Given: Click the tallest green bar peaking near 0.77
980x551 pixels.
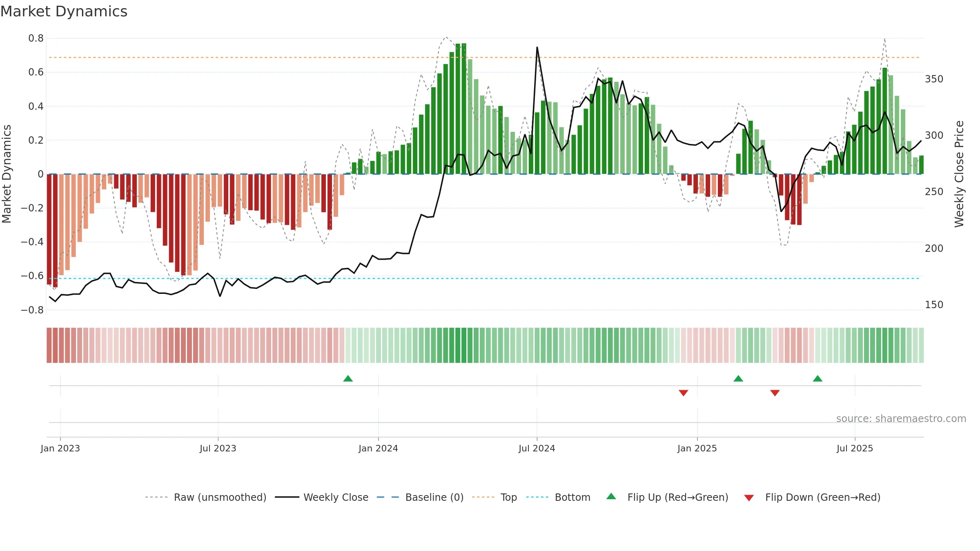Looking at the screenshot, I should (464, 109).
